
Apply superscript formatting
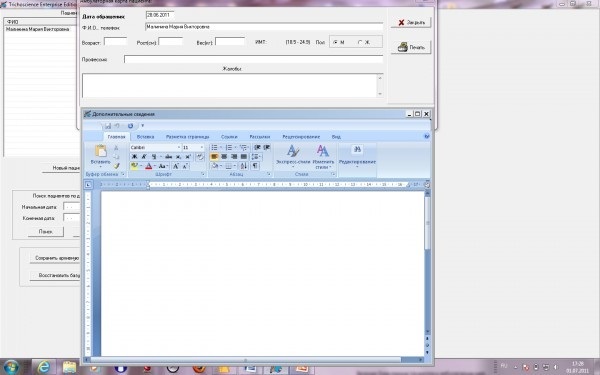(x=188, y=157)
